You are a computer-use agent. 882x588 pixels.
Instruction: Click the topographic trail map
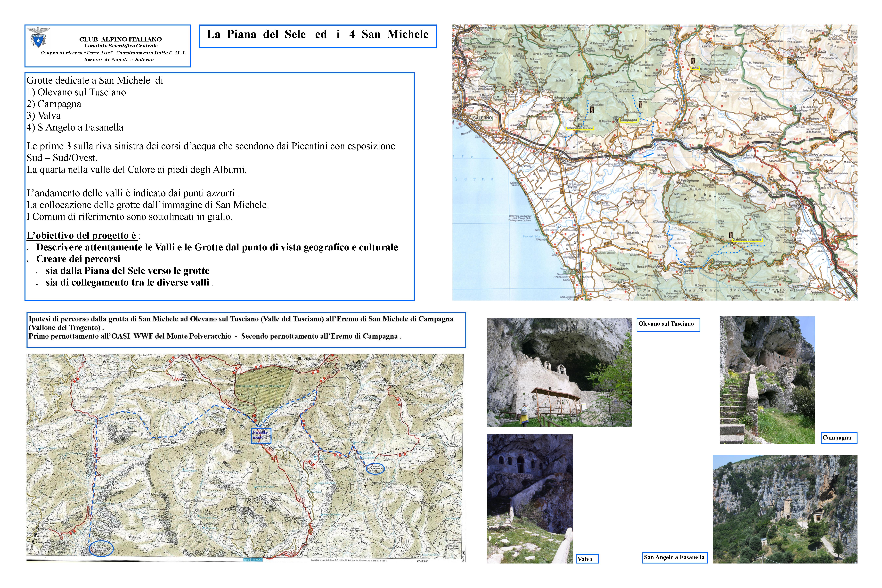point(245,458)
